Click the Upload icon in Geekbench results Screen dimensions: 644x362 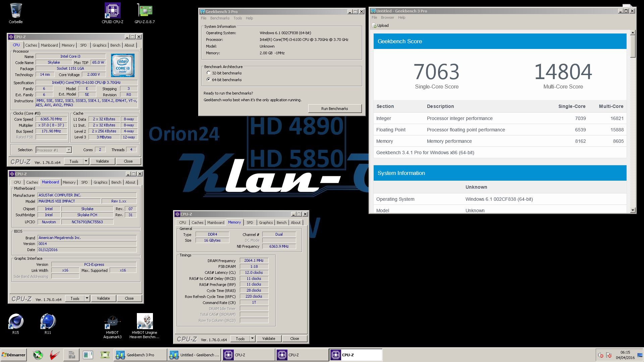click(x=374, y=25)
